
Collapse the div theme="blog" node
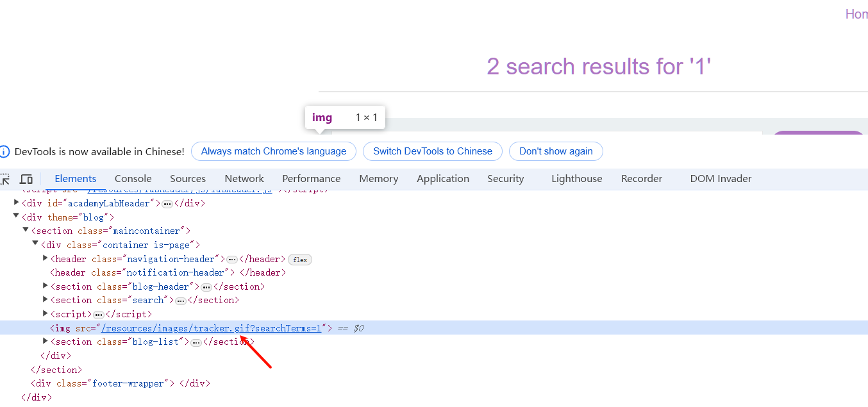17,217
